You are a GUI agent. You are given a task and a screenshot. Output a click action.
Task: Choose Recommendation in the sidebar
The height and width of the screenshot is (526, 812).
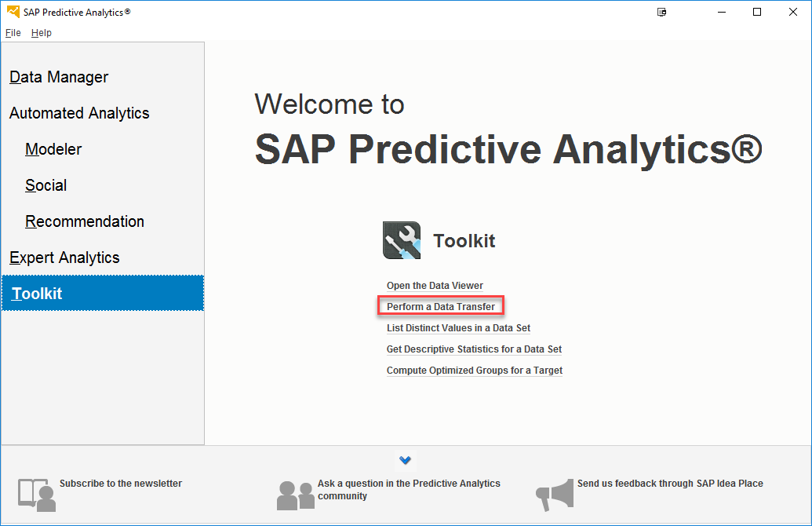click(x=85, y=221)
